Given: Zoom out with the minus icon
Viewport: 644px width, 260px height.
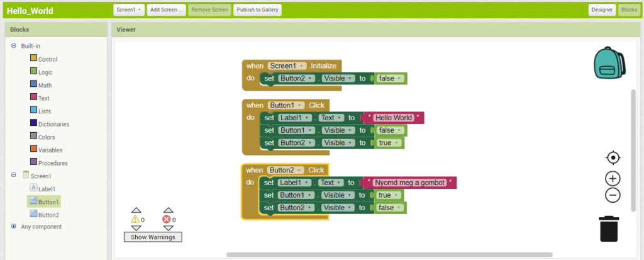Looking at the screenshot, I should click(x=613, y=195).
